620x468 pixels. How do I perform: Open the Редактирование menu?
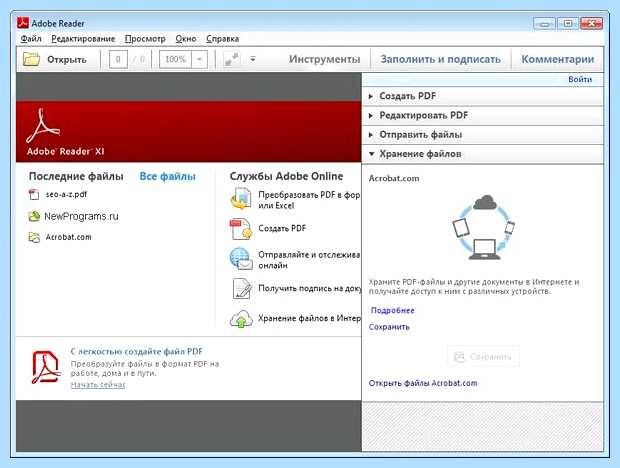pos(83,39)
